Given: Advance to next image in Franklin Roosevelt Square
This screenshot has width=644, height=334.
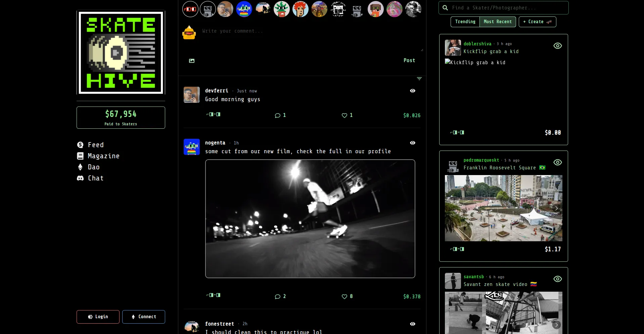Looking at the screenshot, I should point(556,208).
